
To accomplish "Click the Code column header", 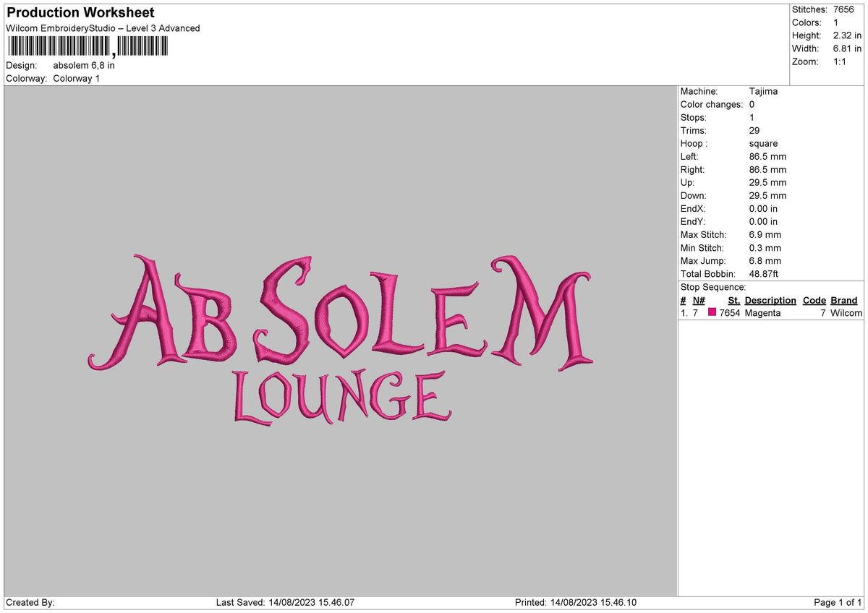I will tap(814, 300).
